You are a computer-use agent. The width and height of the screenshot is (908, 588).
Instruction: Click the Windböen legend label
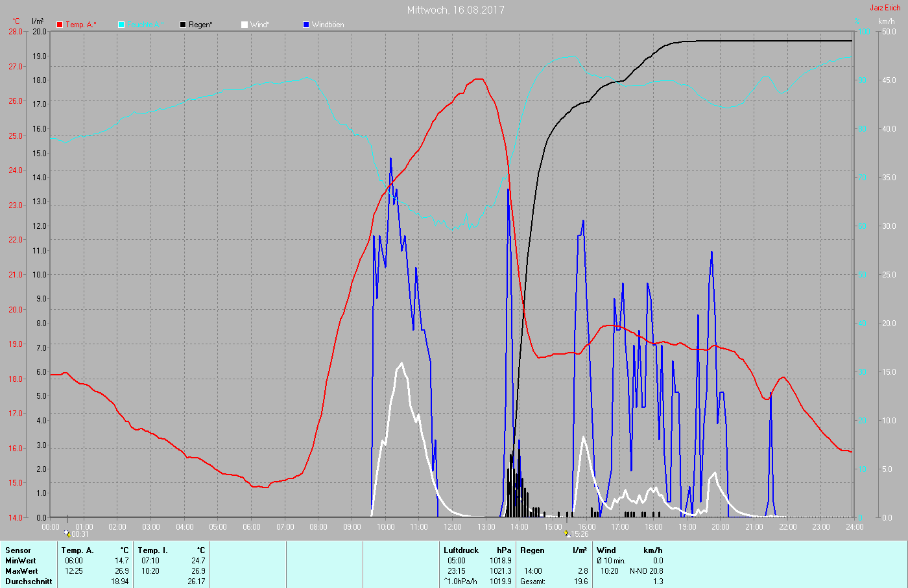(x=328, y=25)
